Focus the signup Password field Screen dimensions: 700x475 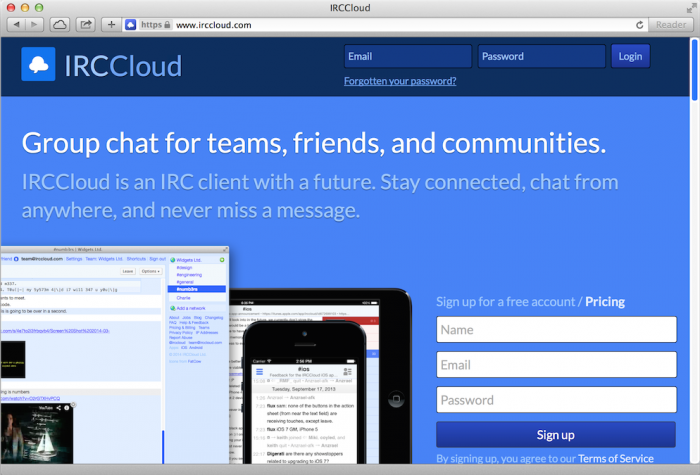(557, 400)
